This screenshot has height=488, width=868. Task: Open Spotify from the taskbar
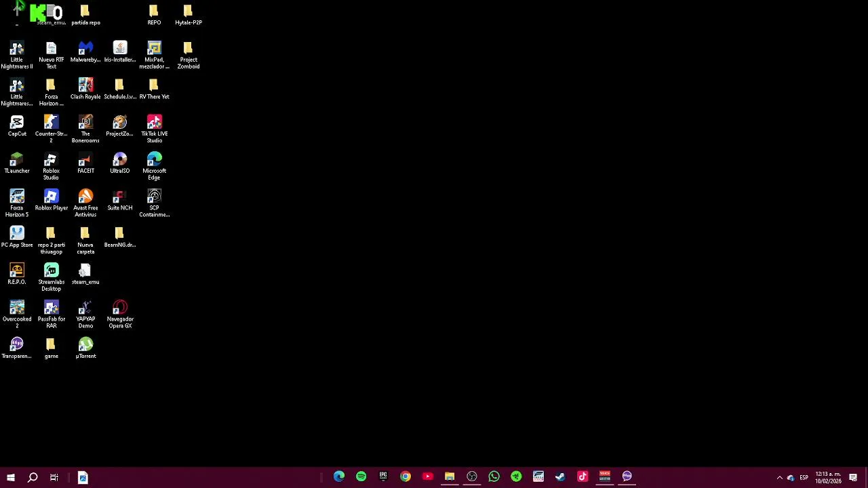pyautogui.click(x=361, y=476)
